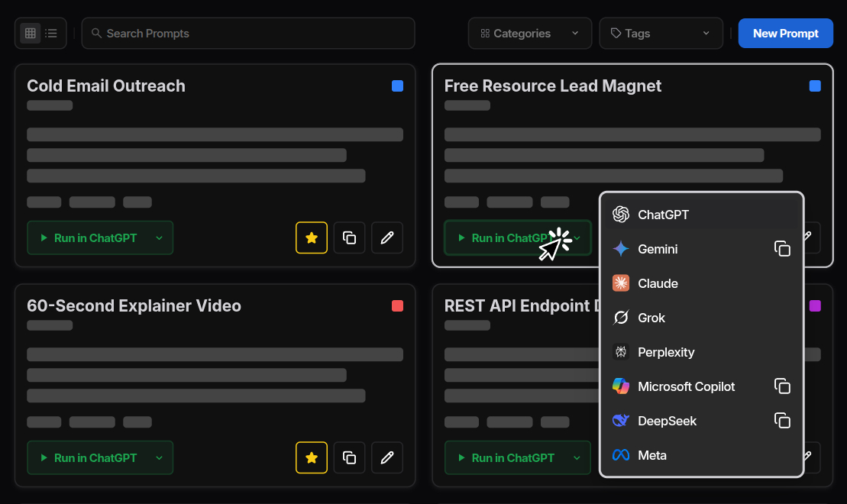
Task: Toggle copy option beside Microsoft Copilot
Action: [782, 386]
